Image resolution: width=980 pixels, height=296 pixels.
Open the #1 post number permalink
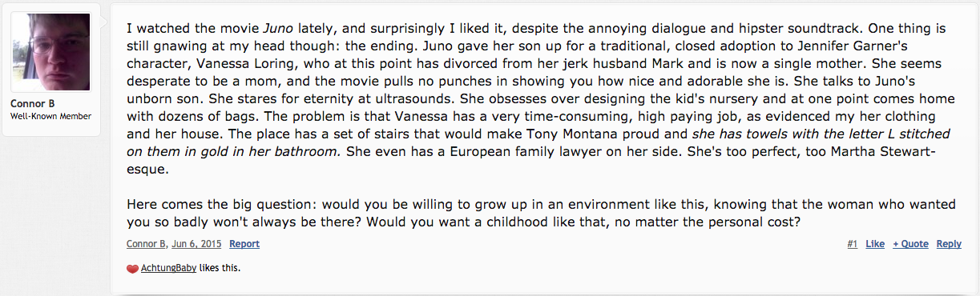(852, 244)
